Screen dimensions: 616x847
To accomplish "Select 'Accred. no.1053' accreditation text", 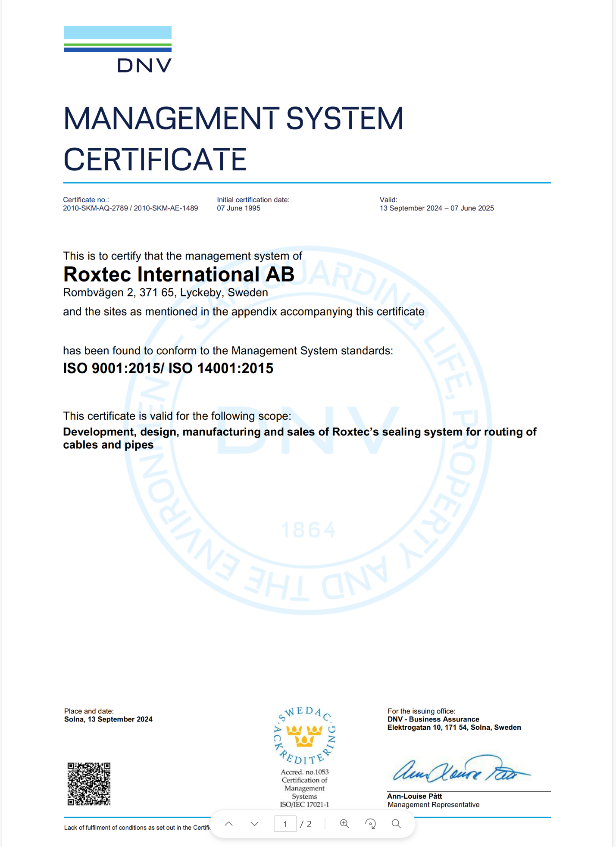I will point(305,772).
